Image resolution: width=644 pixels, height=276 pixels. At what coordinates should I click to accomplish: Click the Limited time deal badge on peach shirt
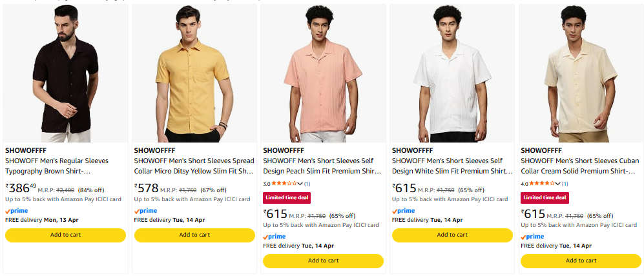(x=286, y=197)
